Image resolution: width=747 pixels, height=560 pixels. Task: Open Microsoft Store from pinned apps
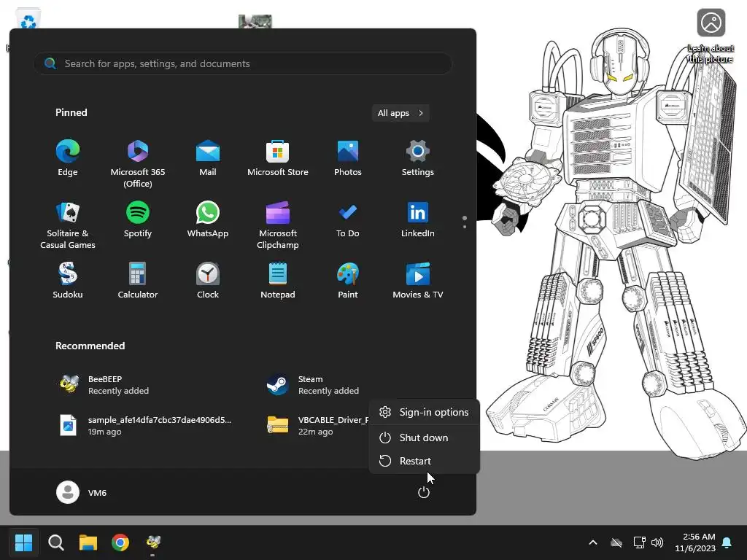click(x=278, y=158)
